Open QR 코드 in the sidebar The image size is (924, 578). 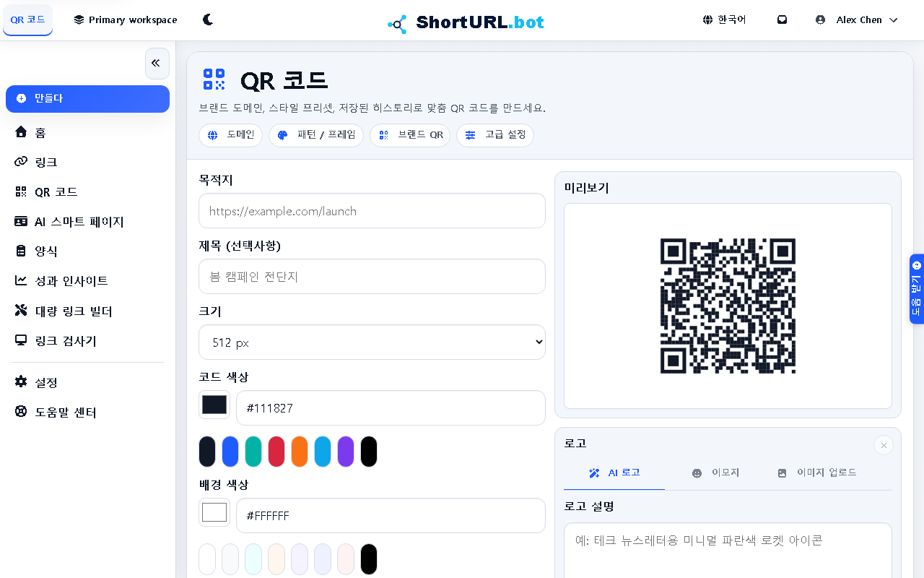pos(87,191)
